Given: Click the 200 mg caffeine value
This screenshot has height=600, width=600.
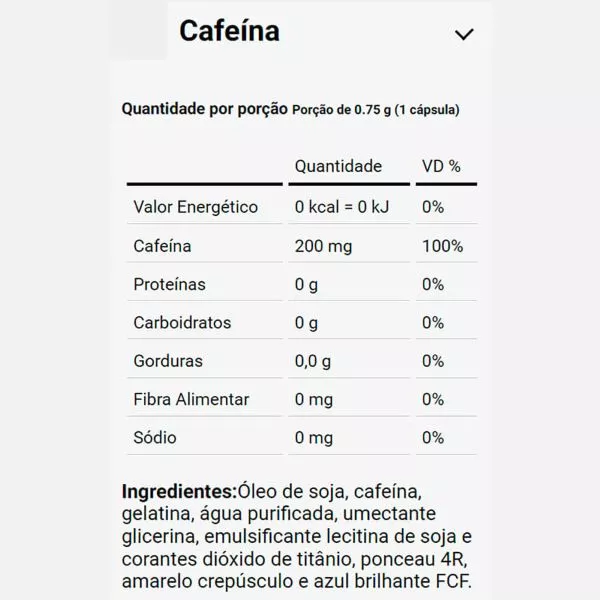Looking at the screenshot, I should point(323,246).
